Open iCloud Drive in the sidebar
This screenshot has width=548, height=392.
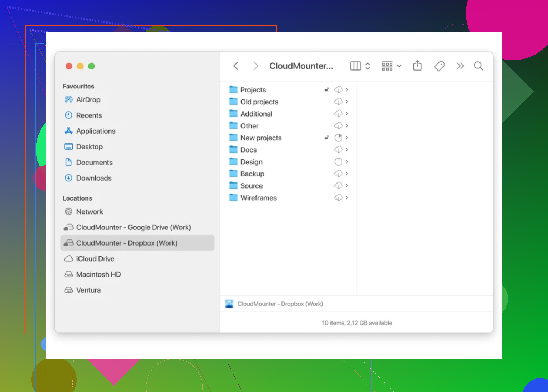coord(137,259)
